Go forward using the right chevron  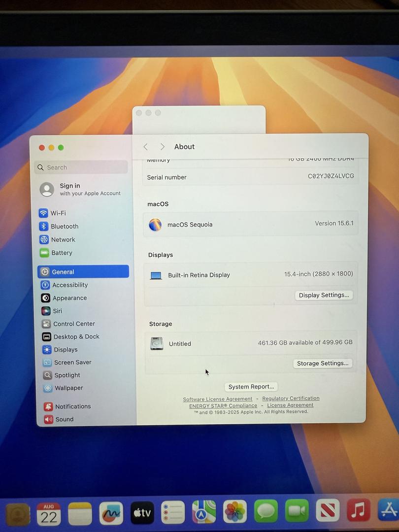(x=163, y=147)
